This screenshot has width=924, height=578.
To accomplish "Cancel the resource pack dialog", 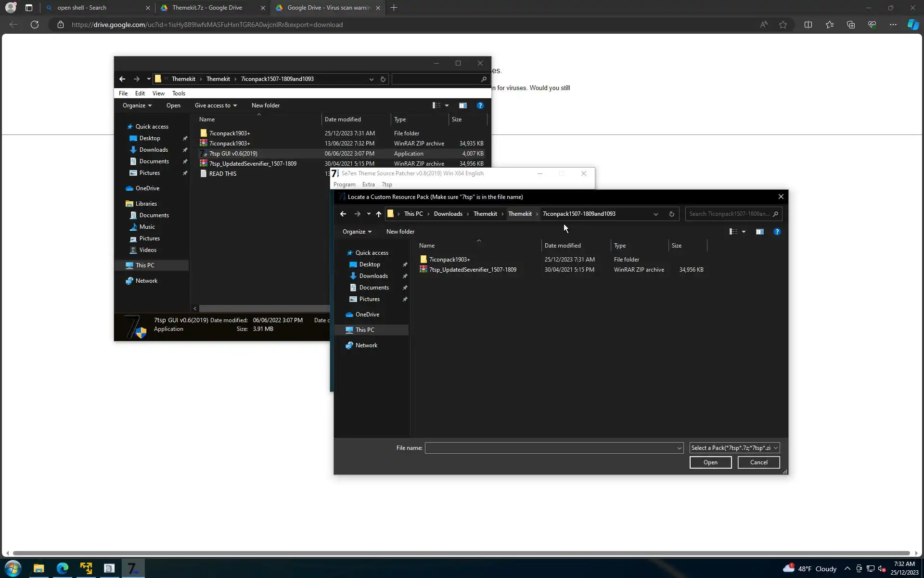I will pos(758,462).
